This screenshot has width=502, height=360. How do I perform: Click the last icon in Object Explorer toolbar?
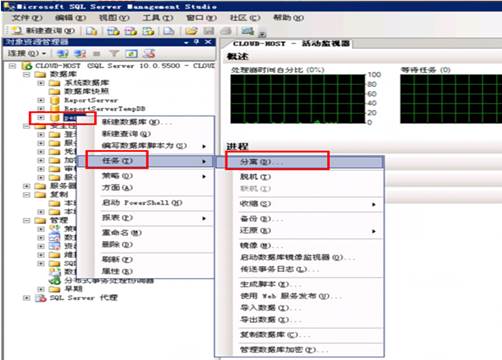(x=149, y=53)
